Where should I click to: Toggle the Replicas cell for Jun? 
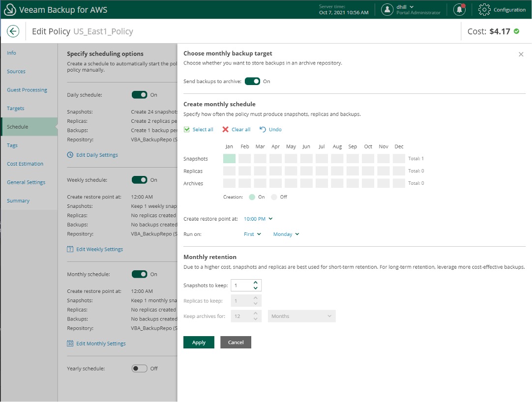[306, 171]
